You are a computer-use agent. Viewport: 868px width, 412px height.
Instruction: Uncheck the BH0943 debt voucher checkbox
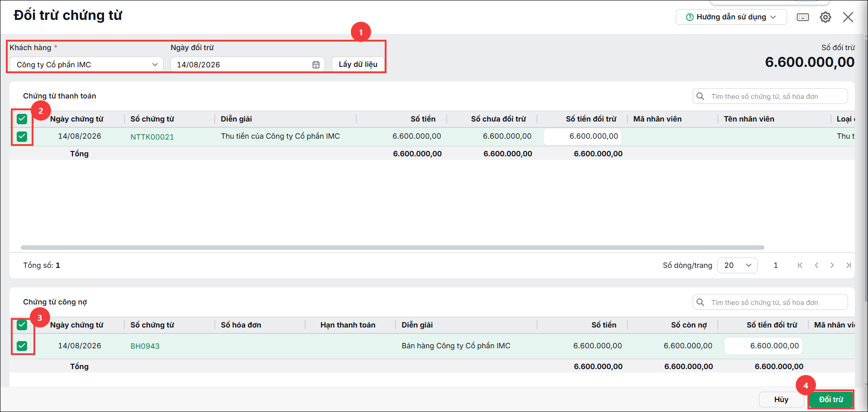point(22,346)
